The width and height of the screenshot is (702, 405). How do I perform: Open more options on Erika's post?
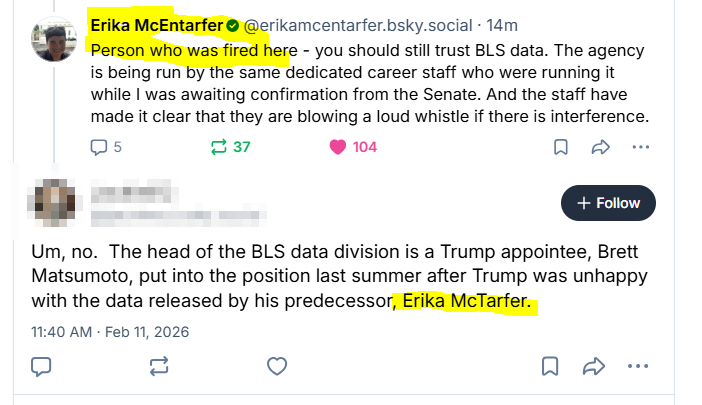pos(641,147)
